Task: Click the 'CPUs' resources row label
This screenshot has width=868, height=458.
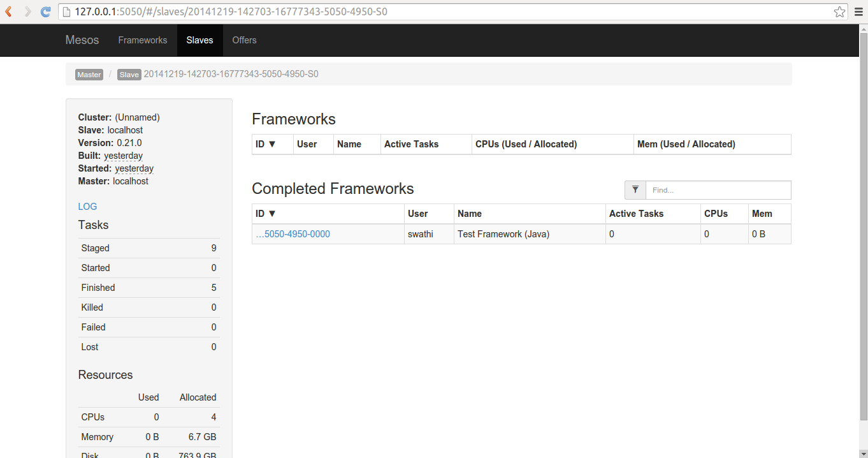Action: (x=93, y=417)
